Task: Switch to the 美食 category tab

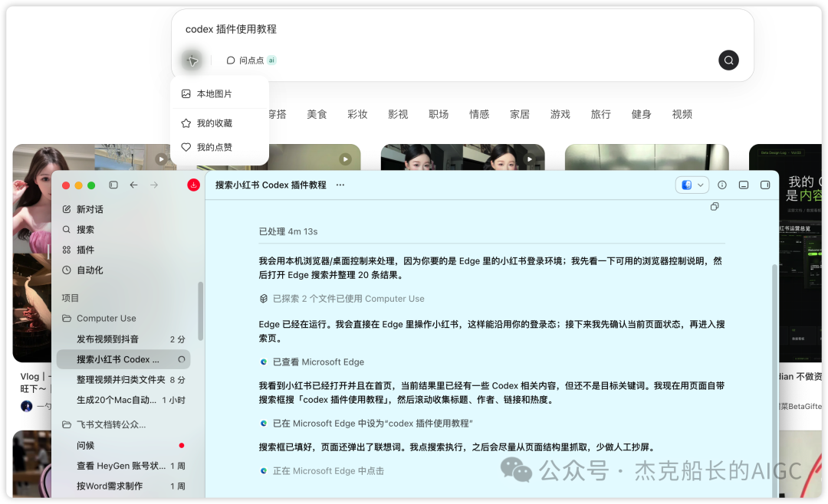Action: (317, 114)
